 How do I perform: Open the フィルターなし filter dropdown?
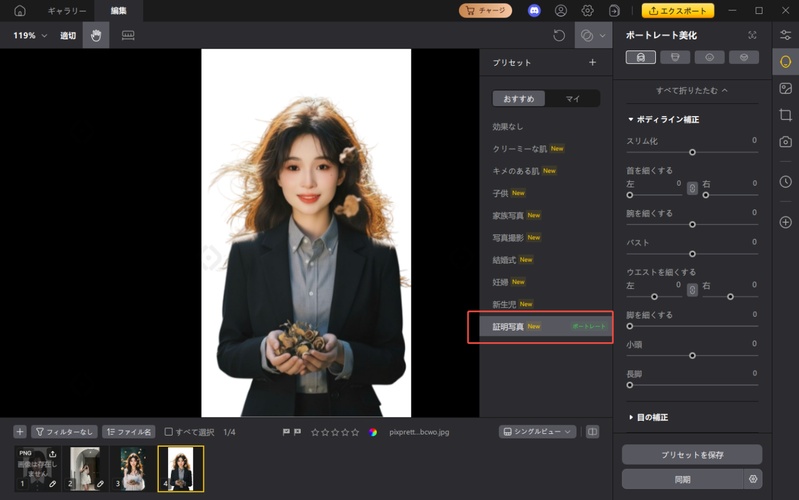click(65, 432)
